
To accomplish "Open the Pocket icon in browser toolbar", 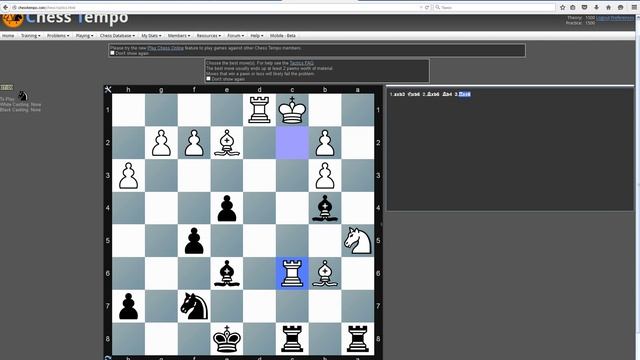I will click(x=584, y=7).
